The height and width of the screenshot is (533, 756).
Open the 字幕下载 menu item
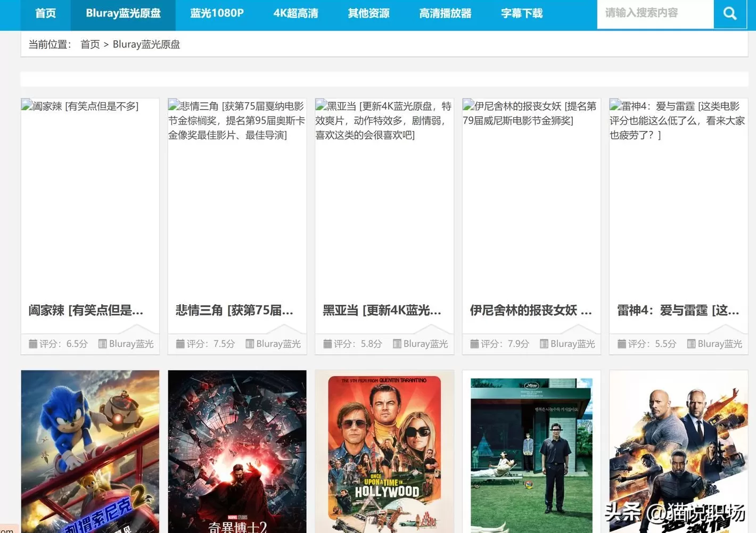pos(522,13)
